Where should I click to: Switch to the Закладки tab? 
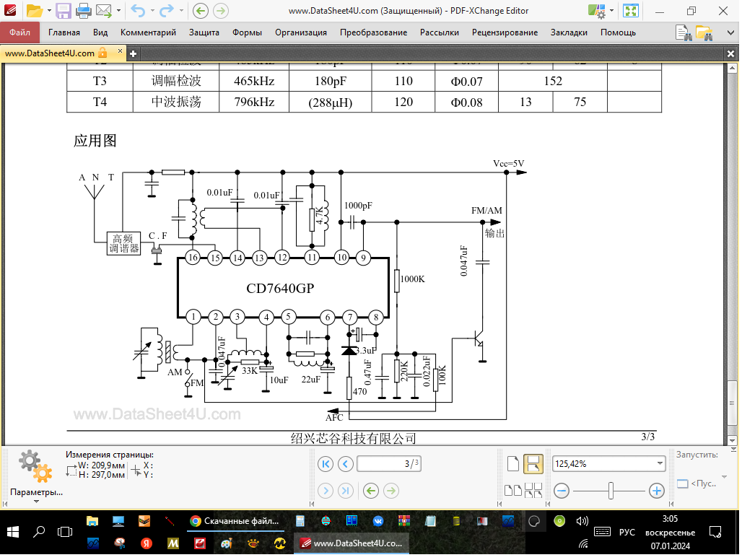click(x=569, y=32)
